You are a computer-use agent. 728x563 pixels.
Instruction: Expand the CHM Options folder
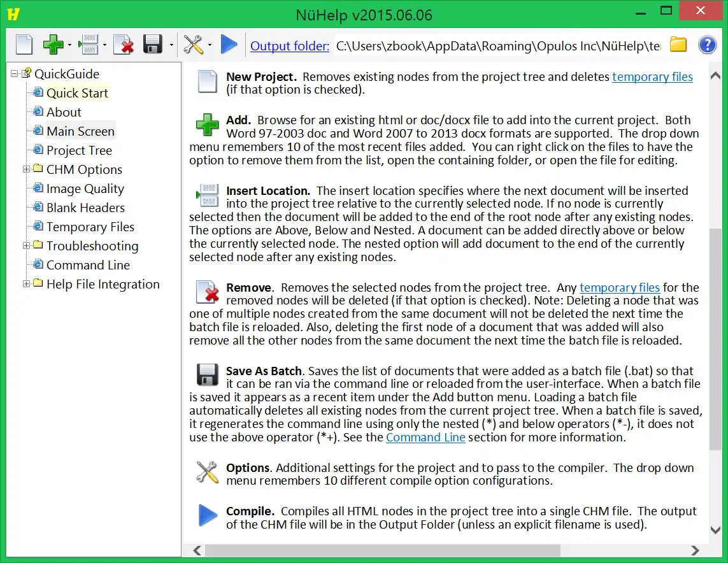coord(27,169)
